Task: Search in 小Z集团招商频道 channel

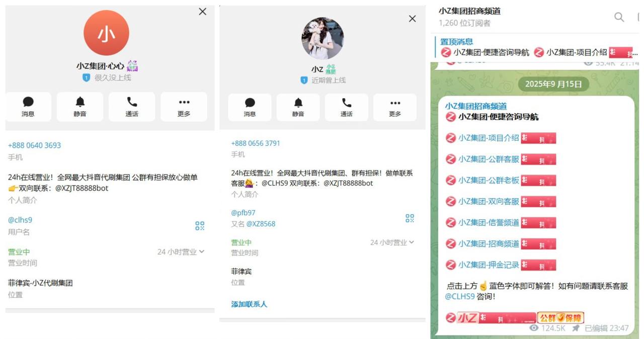Action: (619, 17)
